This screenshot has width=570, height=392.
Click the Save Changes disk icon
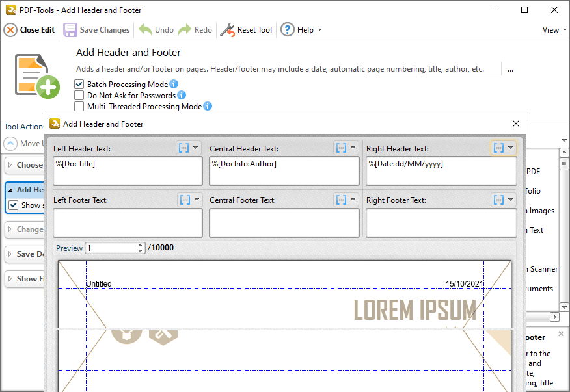pyautogui.click(x=70, y=29)
